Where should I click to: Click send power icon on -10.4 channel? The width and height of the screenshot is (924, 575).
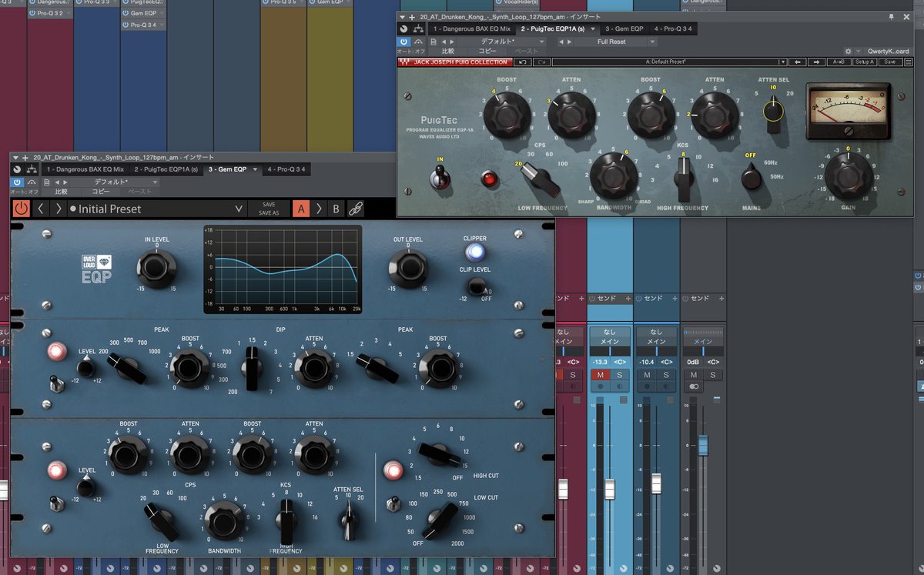pyautogui.click(x=639, y=298)
